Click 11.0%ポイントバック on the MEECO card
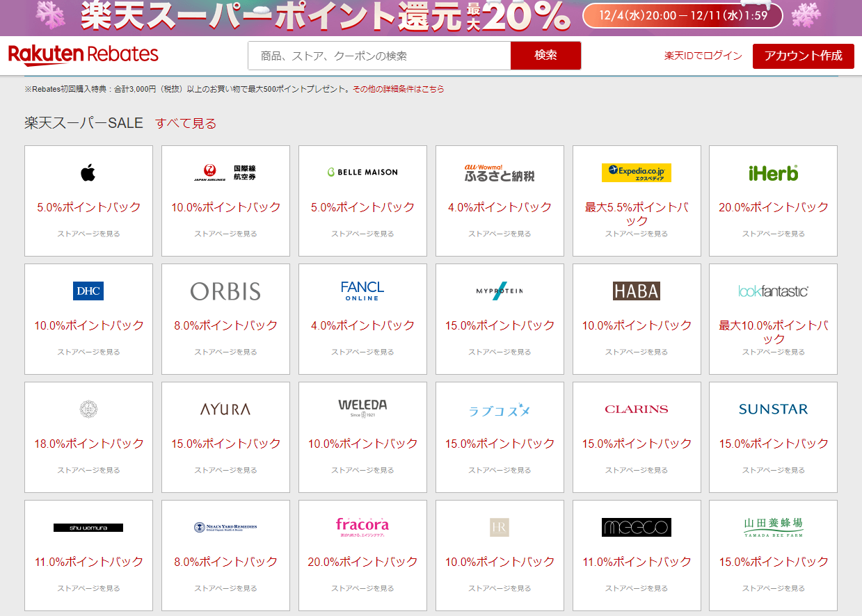The height and width of the screenshot is (616, 862). pyautogui.click(x=637, y=562)
